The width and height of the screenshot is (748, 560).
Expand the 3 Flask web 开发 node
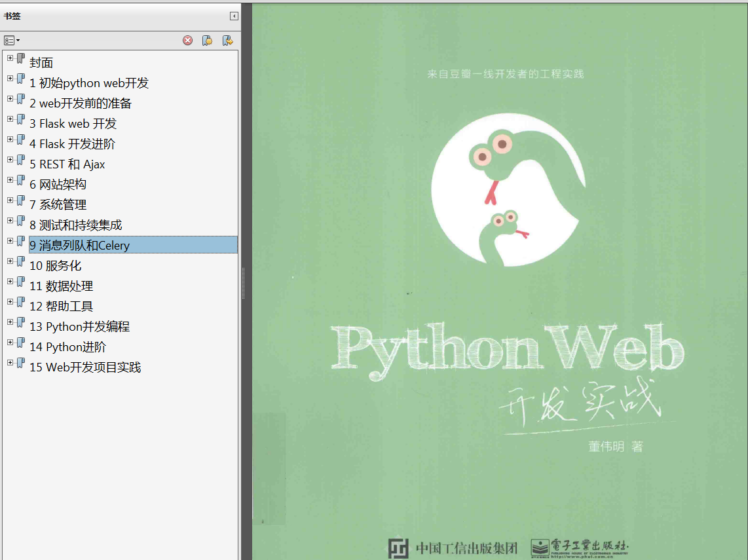tap(10, 119)
